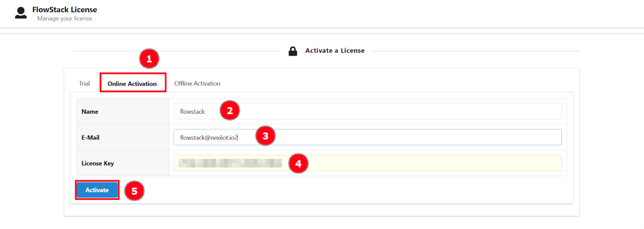
Task: Click the padlock icon beside Activate a License
Action: coord(293,51)
